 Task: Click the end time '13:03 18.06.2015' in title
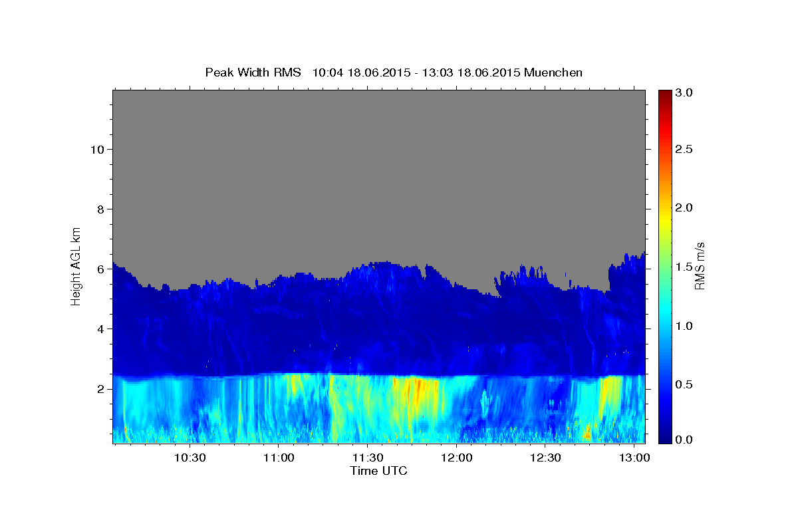tap(472, 72)
